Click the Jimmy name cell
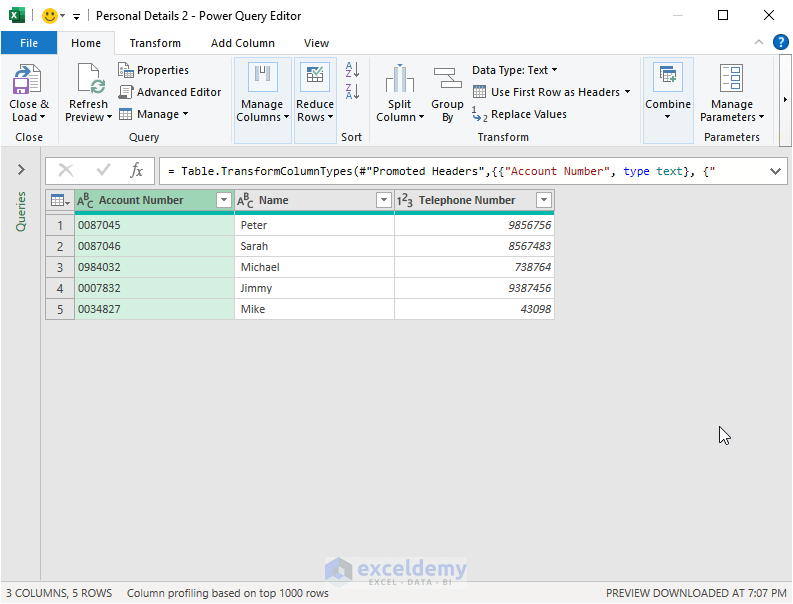Screen dimensions: 793x604 314,288
